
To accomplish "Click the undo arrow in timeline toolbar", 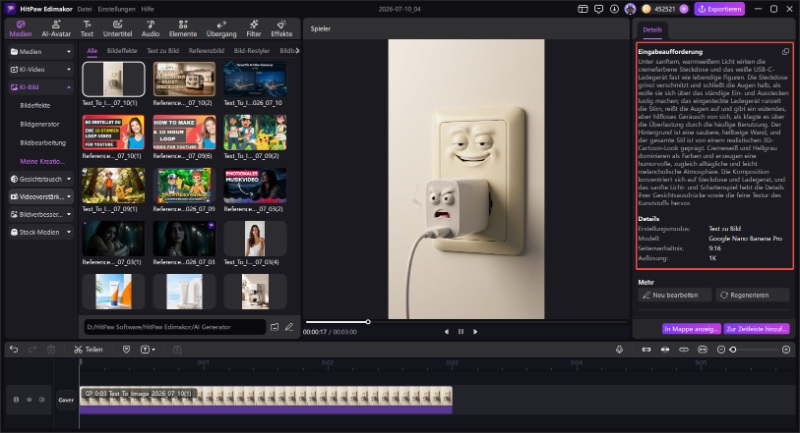I will (x=14, y=349).
